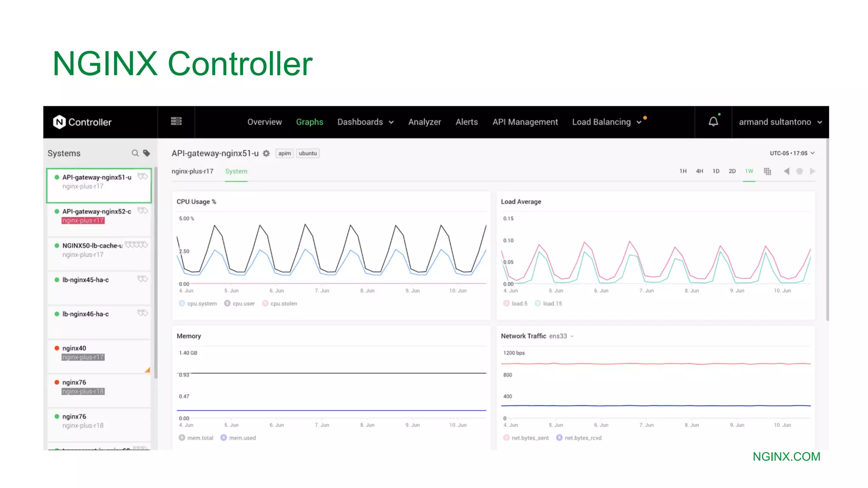Toggle load.5 series in legend
868x488 pixels.
tap(515, 304)
